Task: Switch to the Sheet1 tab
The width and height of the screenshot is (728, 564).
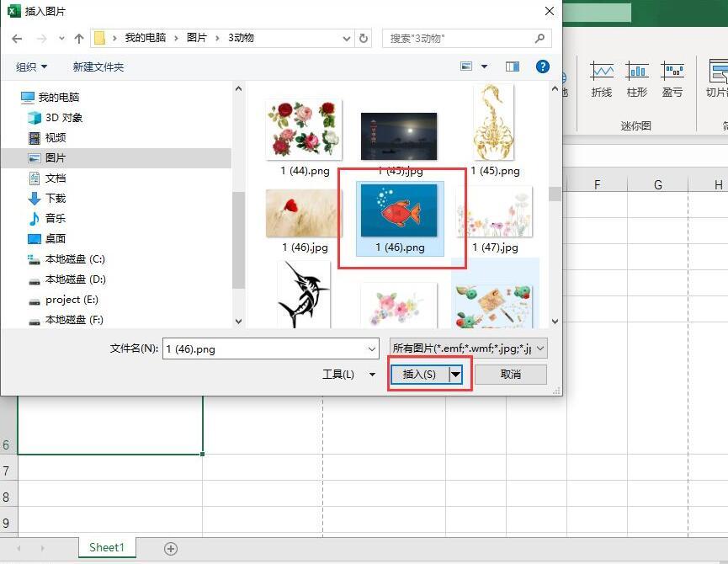Action: 107,548
